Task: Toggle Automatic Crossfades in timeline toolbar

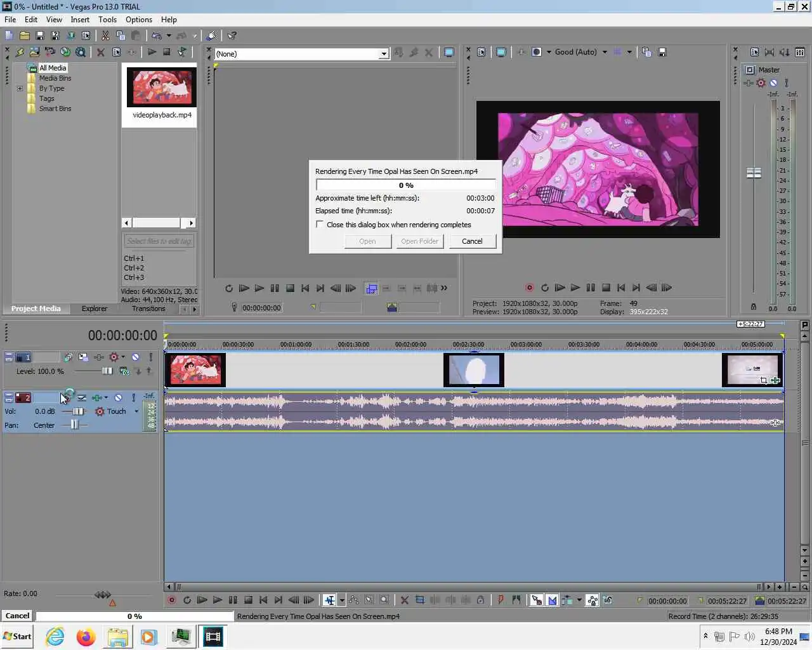Action: (x=551, y=600)
